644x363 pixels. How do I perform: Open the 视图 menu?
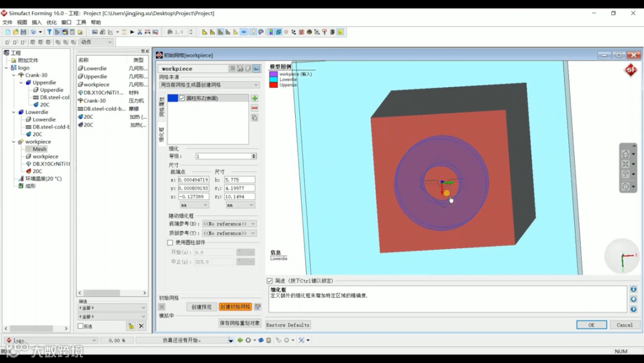click(22, 22)
